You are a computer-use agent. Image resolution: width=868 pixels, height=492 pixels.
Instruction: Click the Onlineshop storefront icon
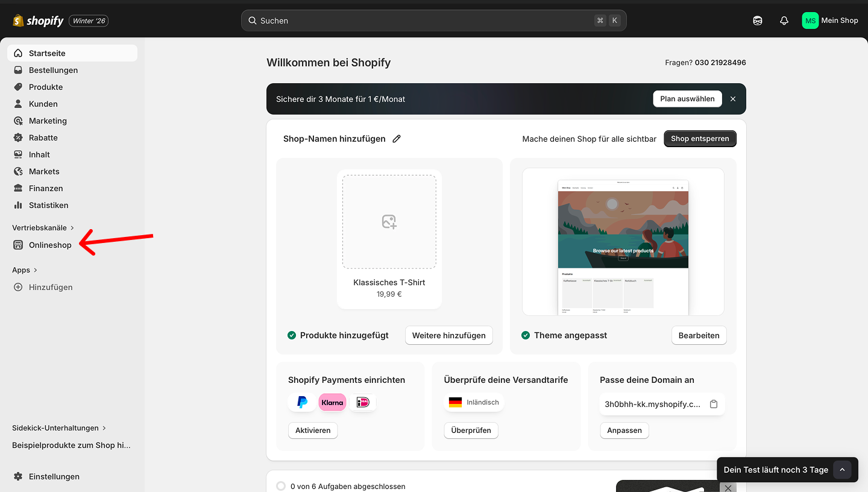tap(18, 245)
